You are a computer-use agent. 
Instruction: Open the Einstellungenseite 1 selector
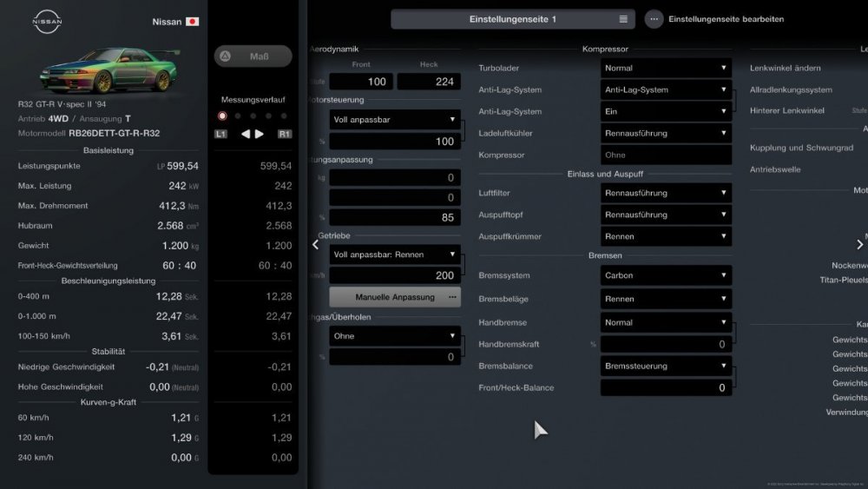[x=513, y=19]
